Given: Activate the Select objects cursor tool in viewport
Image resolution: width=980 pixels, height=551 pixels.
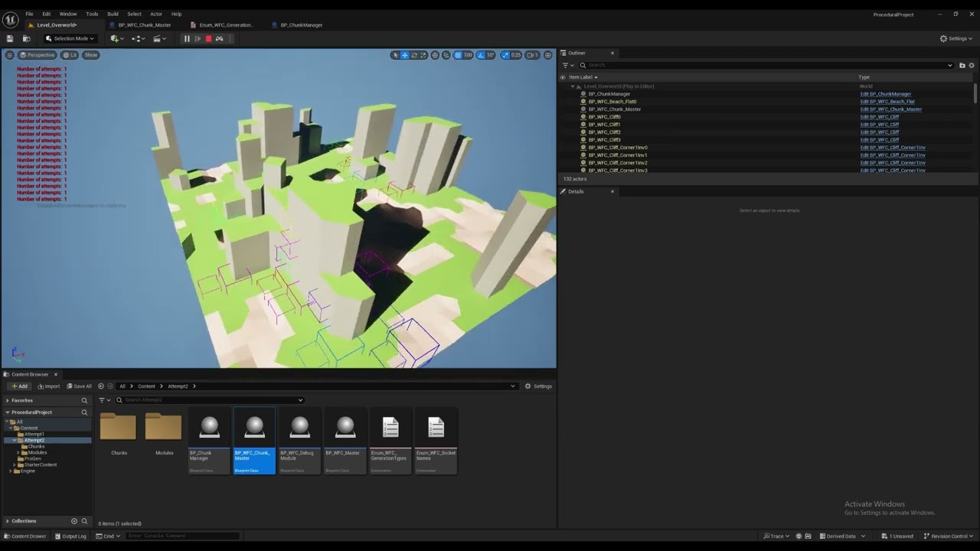Looking at the screenshot, I should 395,55.
